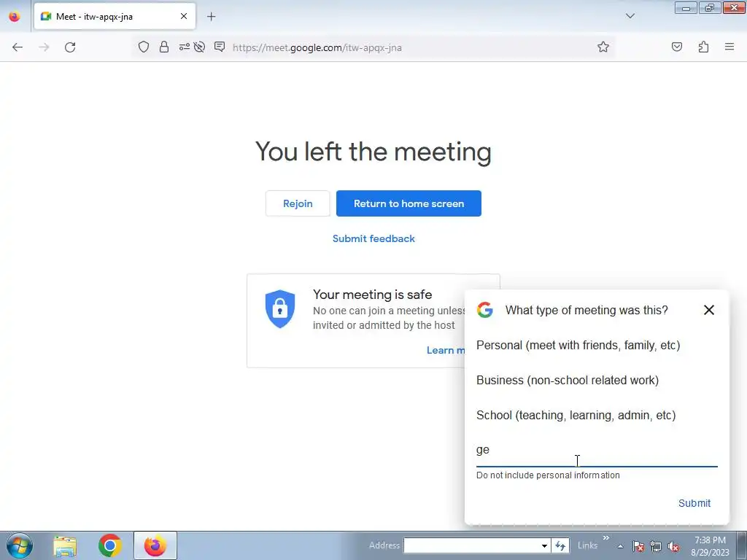Open a new tab with the plus button

[x=211, y=17]
